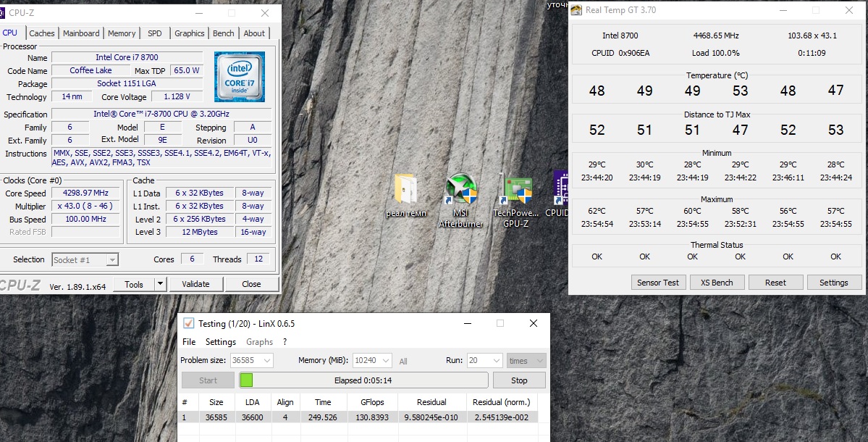This screenshot has height=442, width=868.
Task: Click the Bus Speed 100.00 MHz value
Action: point(86,219)
